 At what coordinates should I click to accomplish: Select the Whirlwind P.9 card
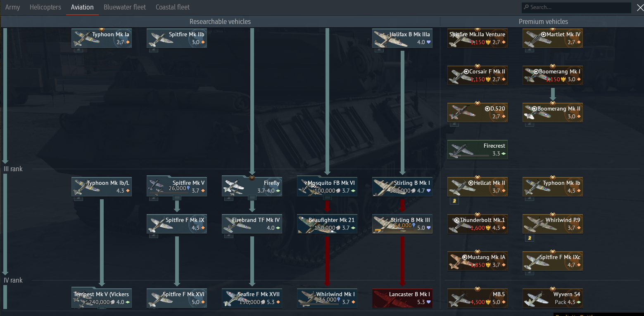pos(553,224)
